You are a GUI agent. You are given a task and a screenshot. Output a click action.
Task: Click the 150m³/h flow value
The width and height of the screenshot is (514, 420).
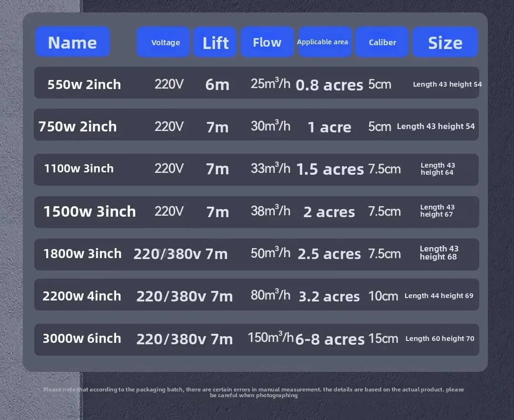pyautogui.click(x=270, y=337)
